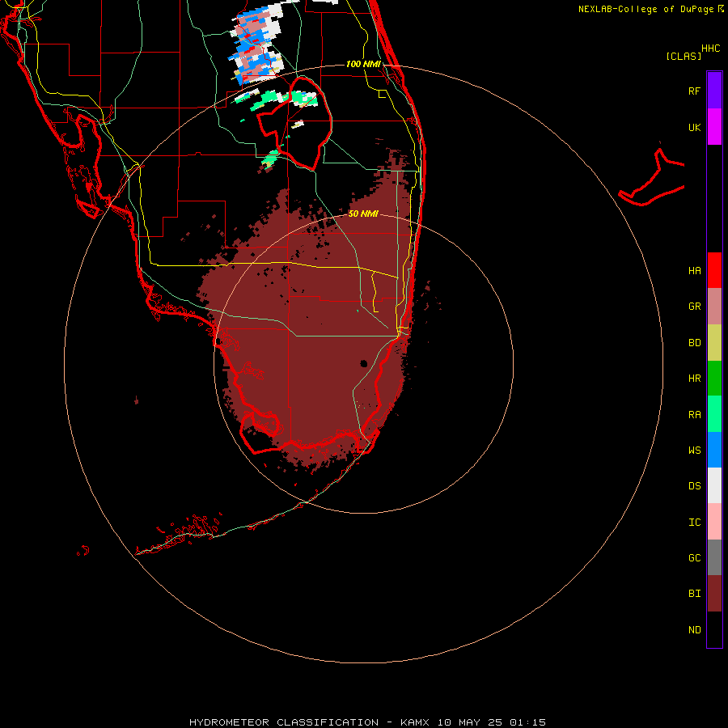Click the BD legend label

[x=694, y=342]
